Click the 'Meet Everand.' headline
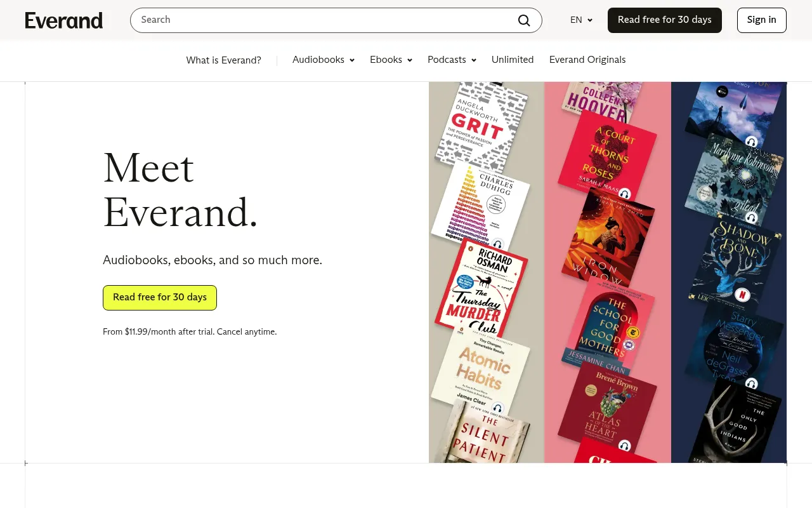The height and width of the screenshot is (508, 812). (180, 190)
